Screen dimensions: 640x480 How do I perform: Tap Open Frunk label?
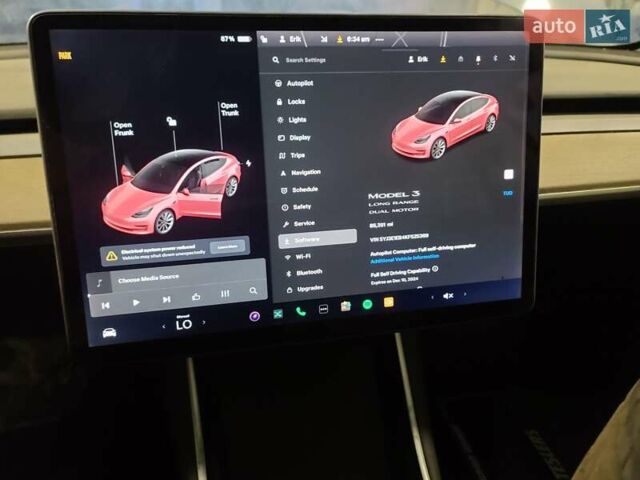click(123, 128)
